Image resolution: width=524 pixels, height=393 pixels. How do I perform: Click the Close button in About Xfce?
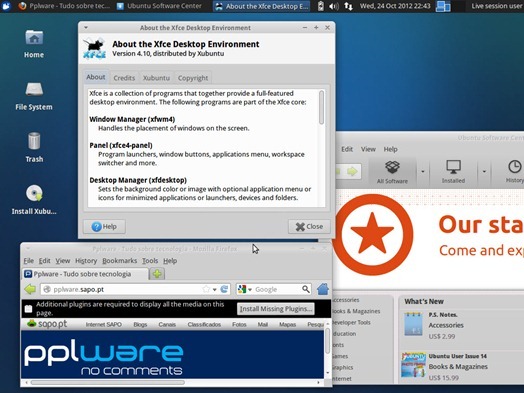pyautogui.click(x=309, y=227)
